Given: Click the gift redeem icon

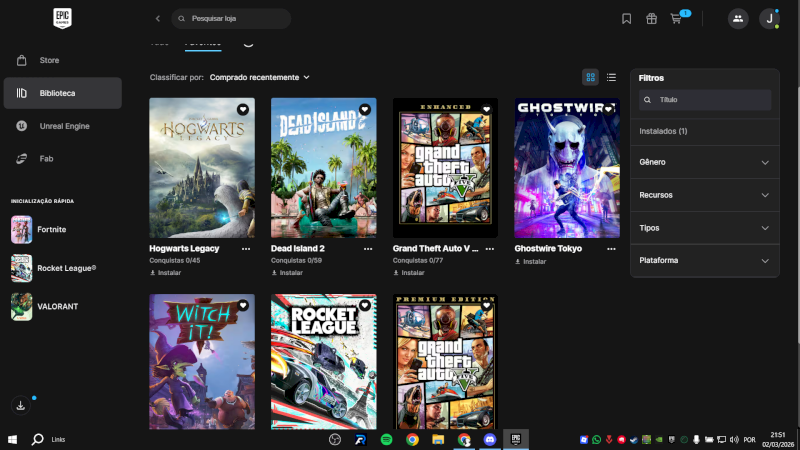Looking at the screenshot, I should pyautogui.click(x=651, y=19).
